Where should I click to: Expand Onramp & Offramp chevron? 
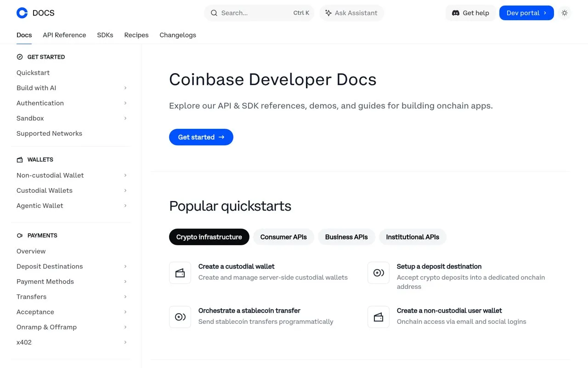click(x=125, y=327)
